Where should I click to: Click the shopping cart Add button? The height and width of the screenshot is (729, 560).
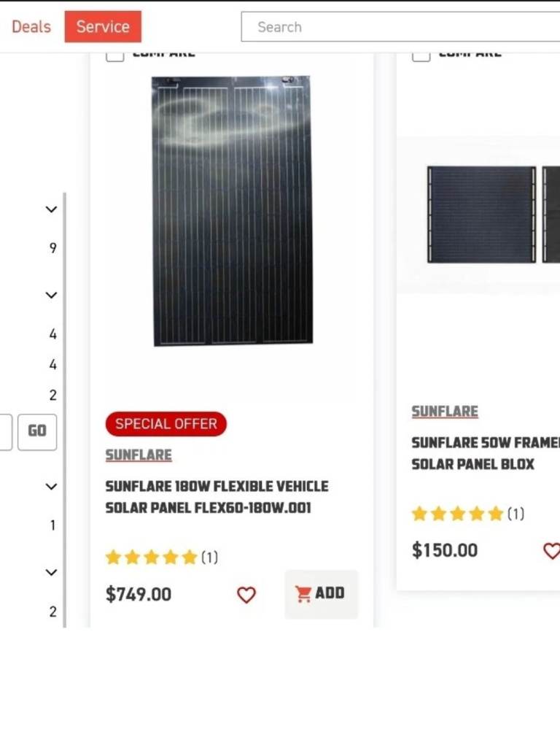pos(321,594)
